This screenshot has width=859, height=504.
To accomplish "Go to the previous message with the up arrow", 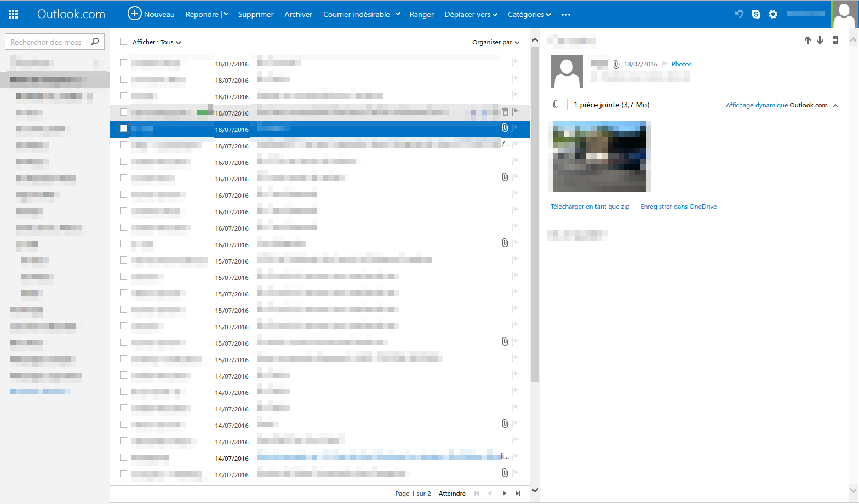I will pos(808,40).
